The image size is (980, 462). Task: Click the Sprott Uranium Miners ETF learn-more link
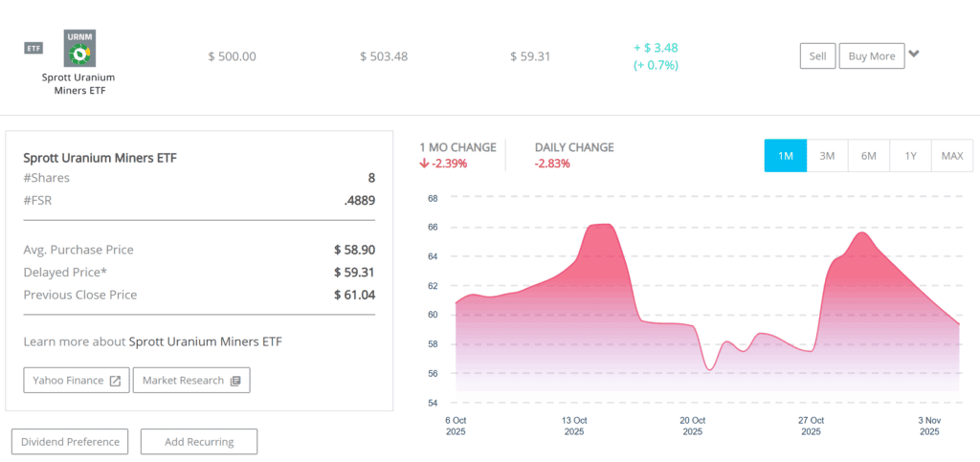[206, 341]
